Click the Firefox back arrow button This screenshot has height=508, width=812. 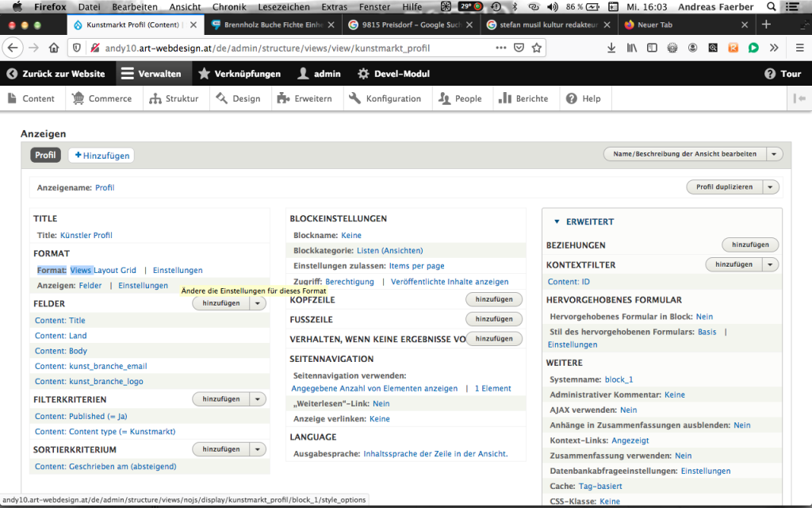pyautogui.click(x=13, y=48)
